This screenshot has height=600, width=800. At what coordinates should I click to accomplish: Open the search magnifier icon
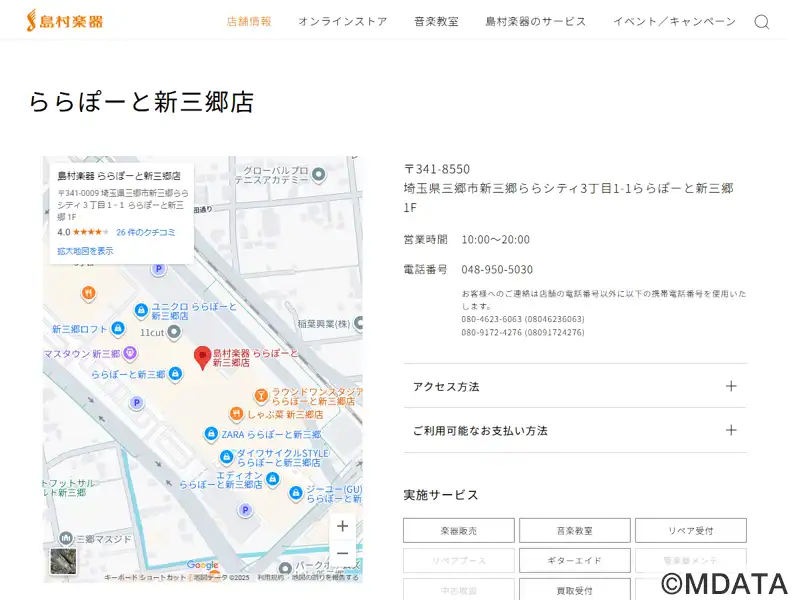(761, 22)
